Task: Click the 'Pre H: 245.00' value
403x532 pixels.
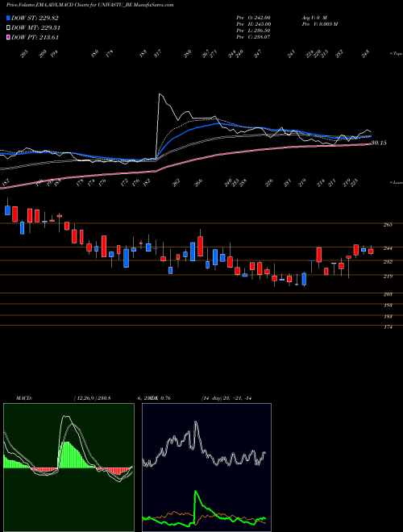Action: tap(253, 24)
